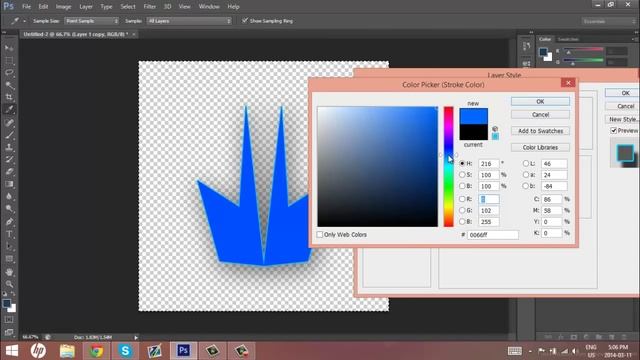This screenshot has width=640, height=360.
Task: Select the G green radio button
Action: 462,210
